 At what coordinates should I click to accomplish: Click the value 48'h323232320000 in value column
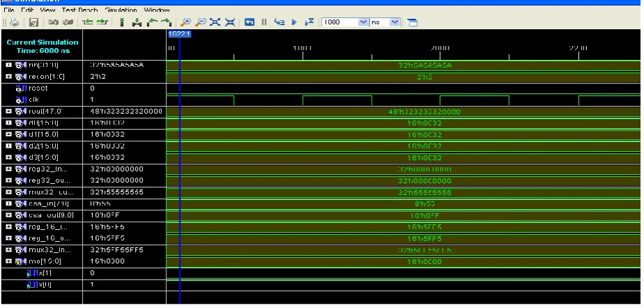126,111
